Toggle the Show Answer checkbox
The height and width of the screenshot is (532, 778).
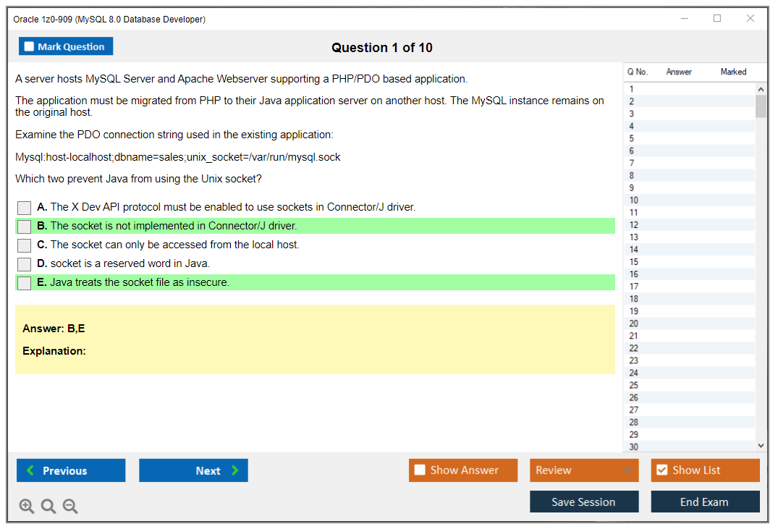tap(420, 470)
